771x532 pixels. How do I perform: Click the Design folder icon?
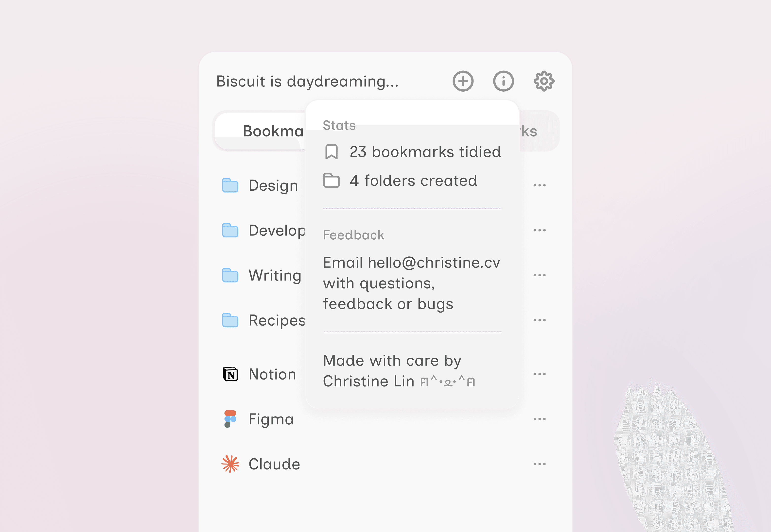click(x=230, y=185)
